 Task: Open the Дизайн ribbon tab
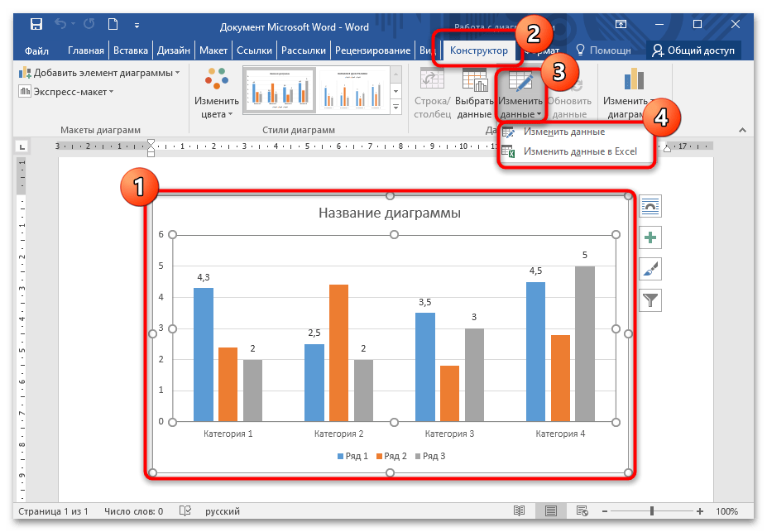(173, 50)
